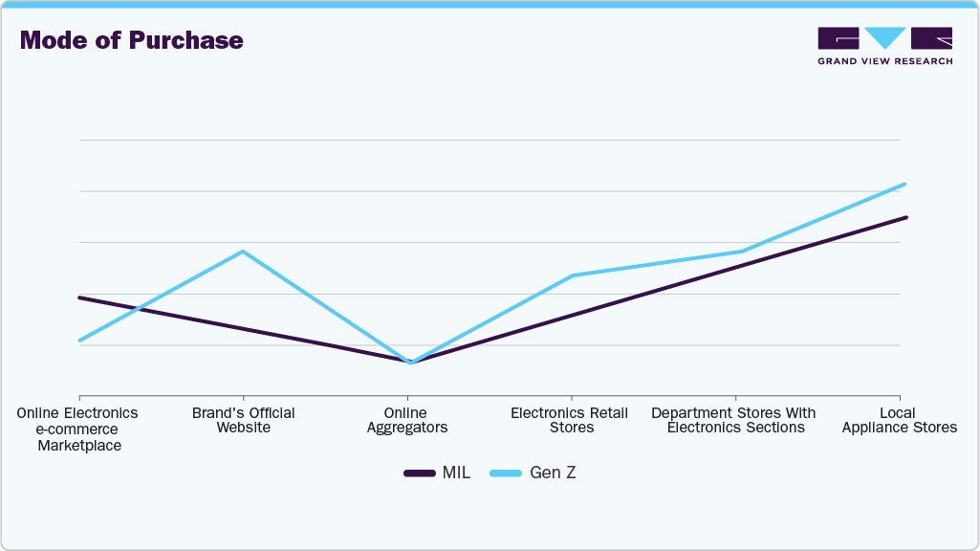Select the Brand's Official Website axis label
This screenshot has width=980, height=551.
pos(243,420)
